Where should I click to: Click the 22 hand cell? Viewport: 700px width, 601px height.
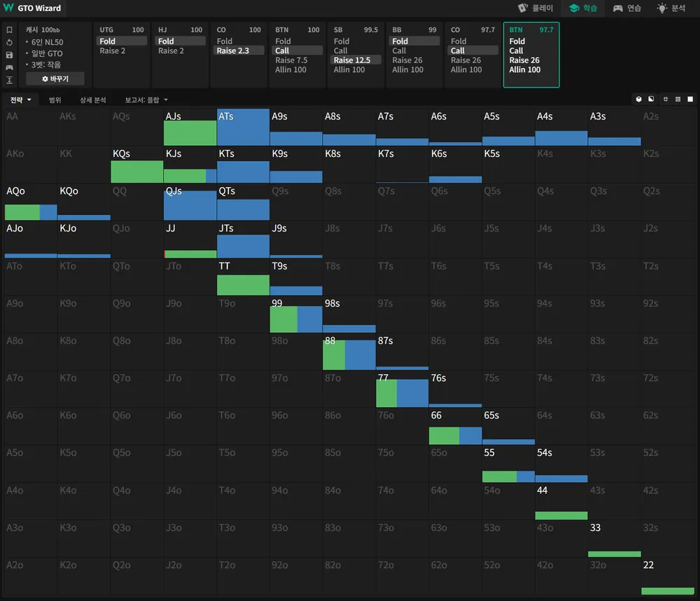(x=668, y=576)
